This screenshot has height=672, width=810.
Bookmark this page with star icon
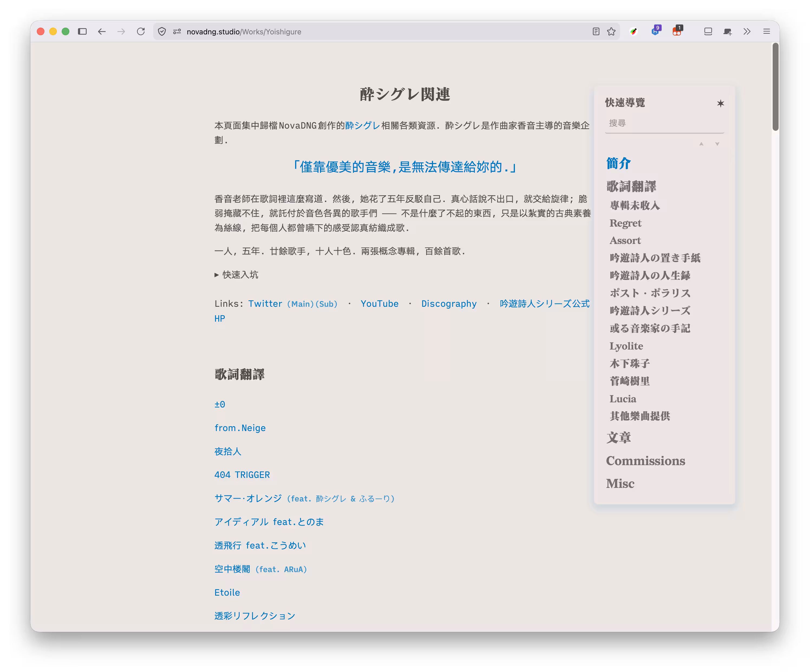pyautogui.click(x=611, y=32)
